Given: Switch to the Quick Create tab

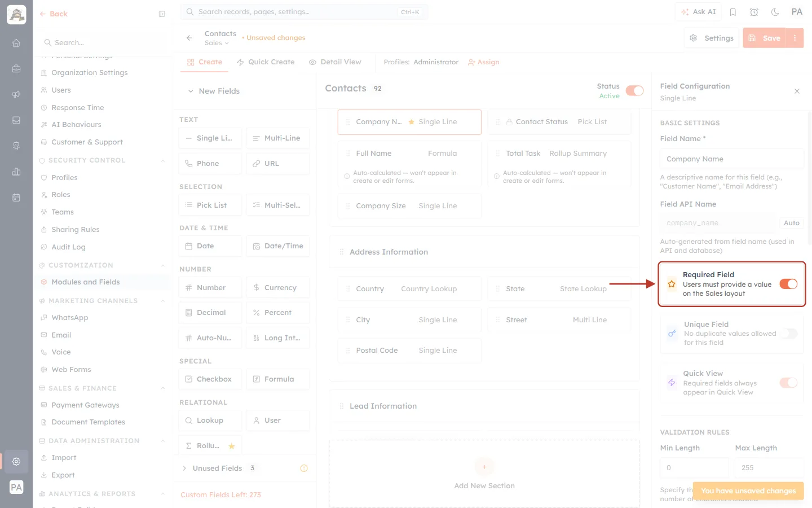Looking at the screenshot, I should (266, 62).
